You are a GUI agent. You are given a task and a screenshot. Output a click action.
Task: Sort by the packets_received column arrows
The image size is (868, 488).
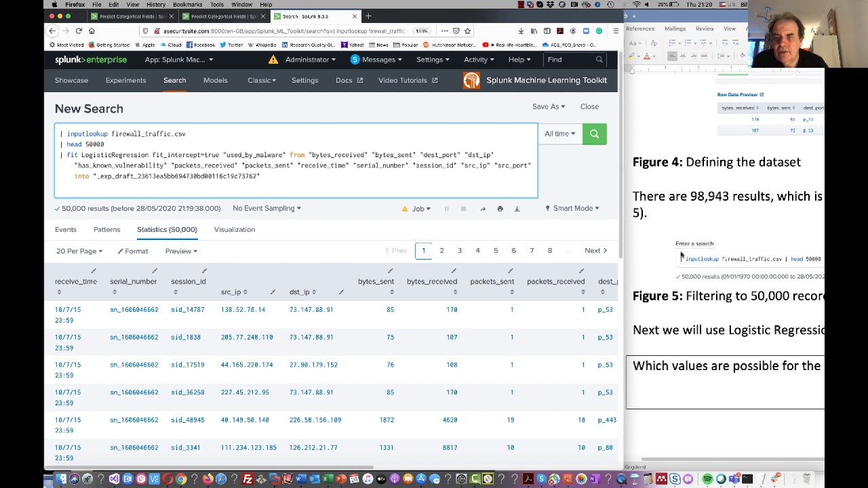click(583, 292)
